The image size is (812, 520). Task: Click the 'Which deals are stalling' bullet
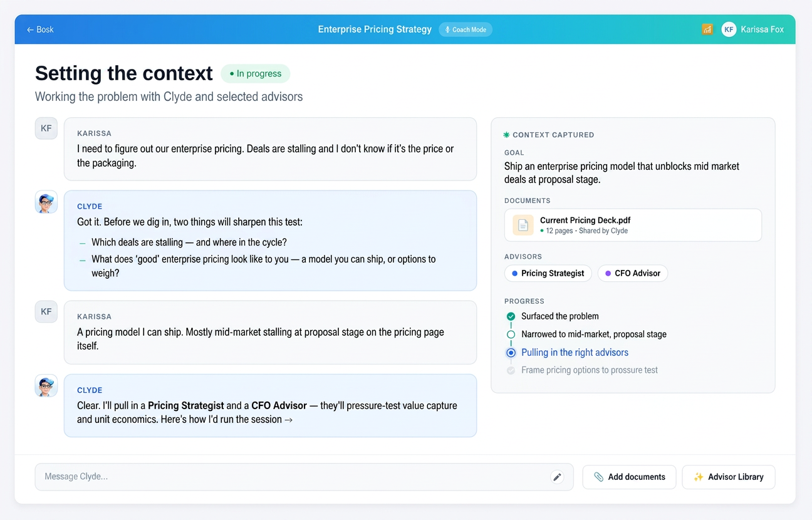[189, 242]
